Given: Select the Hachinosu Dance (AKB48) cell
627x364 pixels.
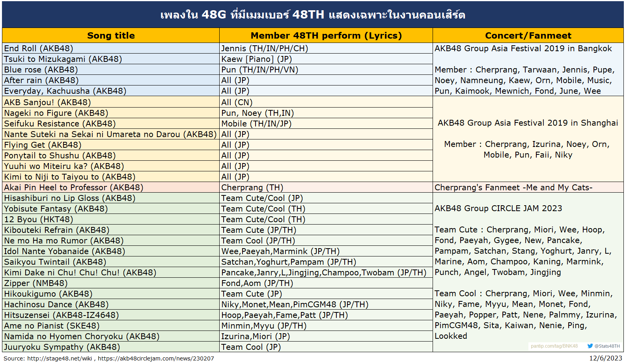Looking at the screenshot, I should (x=111, y=305).
